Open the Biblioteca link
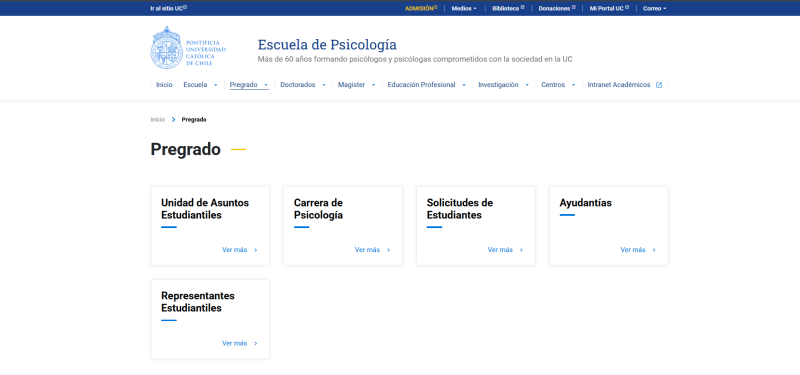The image size is (800, 375). (x=506, y=9)
